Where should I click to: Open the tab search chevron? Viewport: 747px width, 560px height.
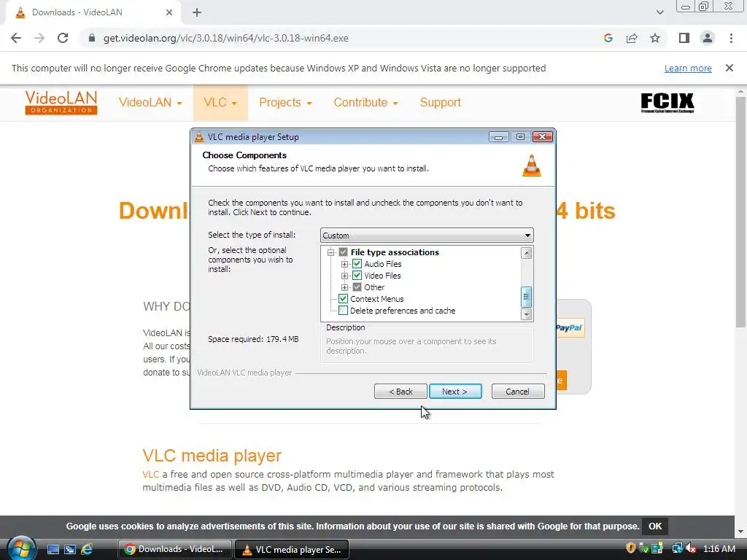[659, 12]
